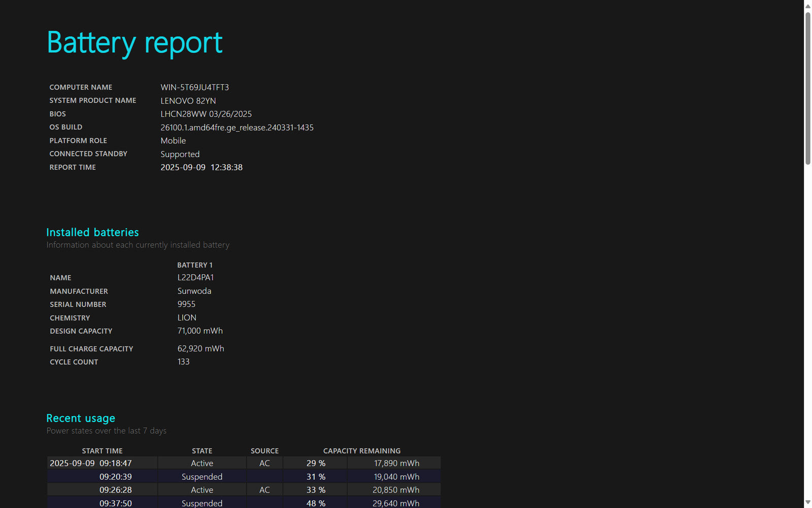812x508 pixels.
Task: Click the Sunwoda manufacturer value
Action: coord(194,291)
